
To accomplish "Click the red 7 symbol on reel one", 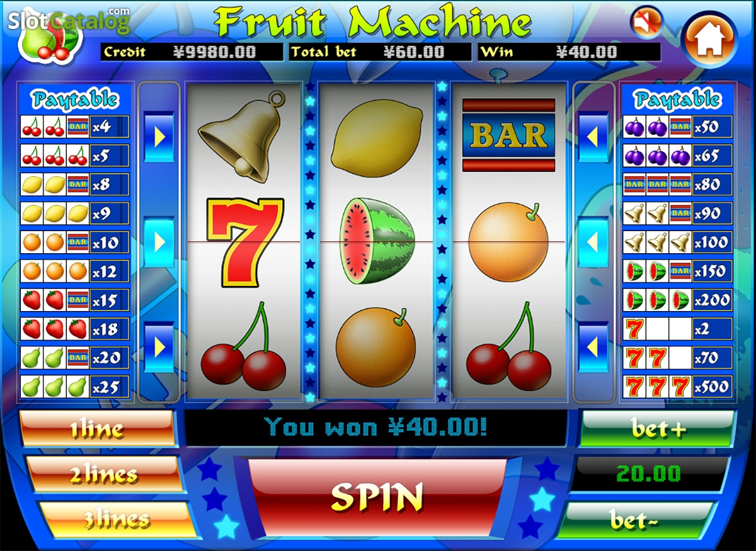I will tap(245, 241).
